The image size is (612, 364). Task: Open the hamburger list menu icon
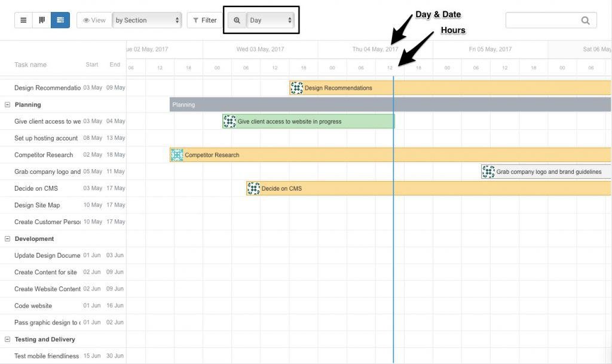tap(23, 19)
